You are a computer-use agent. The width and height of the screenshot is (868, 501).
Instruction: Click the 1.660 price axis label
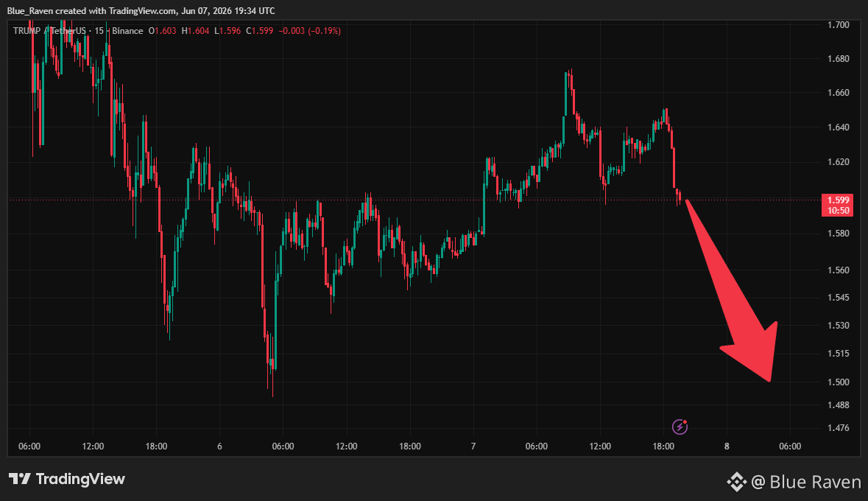pos(838,93)
